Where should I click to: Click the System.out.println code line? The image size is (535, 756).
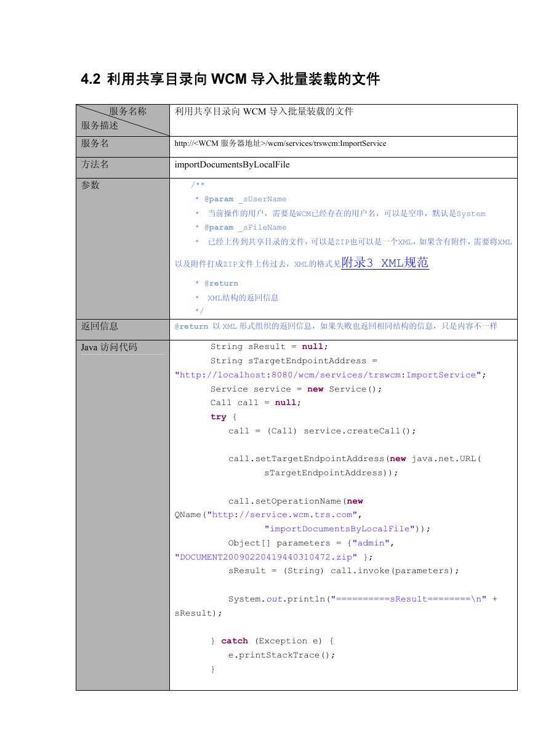pyautogui.click(x=363, y=599)
